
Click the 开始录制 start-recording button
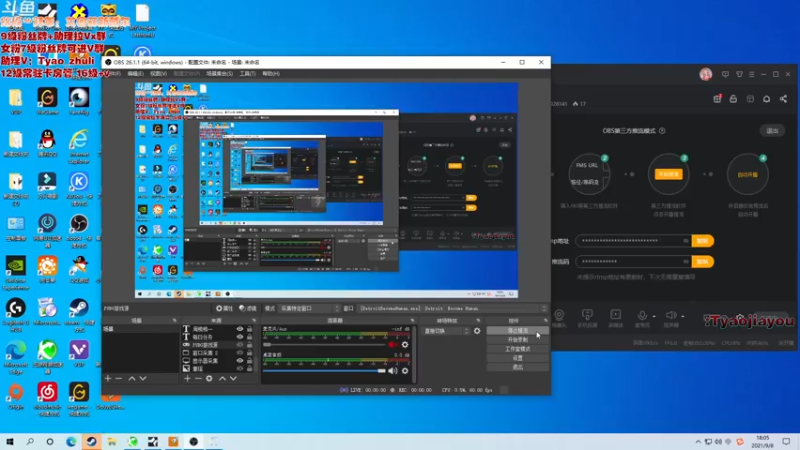[518, 340]
